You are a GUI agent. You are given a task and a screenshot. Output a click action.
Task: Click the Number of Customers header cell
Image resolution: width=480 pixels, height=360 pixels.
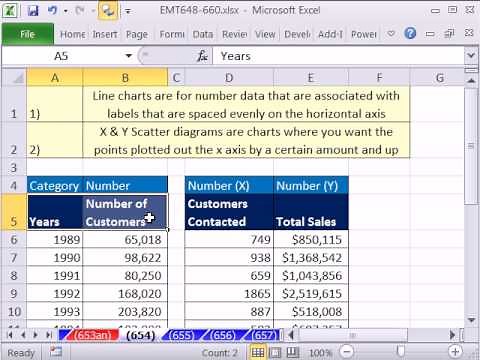tap(125, 212)
